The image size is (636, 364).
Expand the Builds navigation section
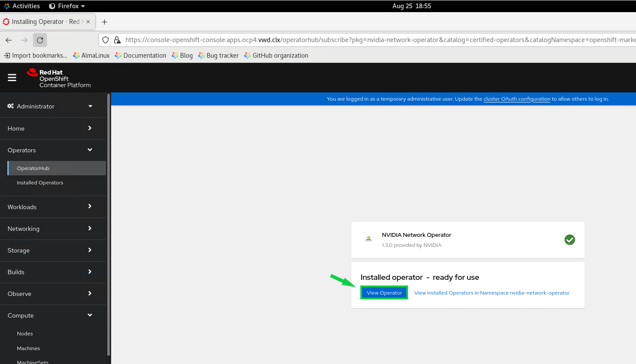pos(53,272)
